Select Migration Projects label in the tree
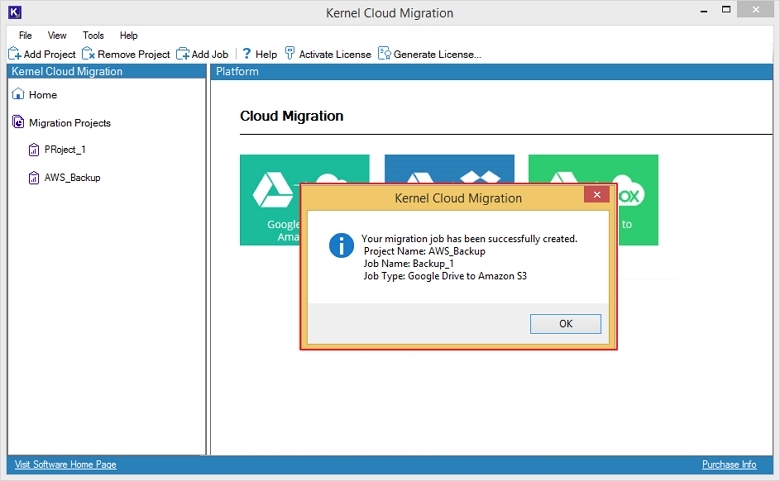Viewport: 780px width, 481px height. (x=70, y=123)
